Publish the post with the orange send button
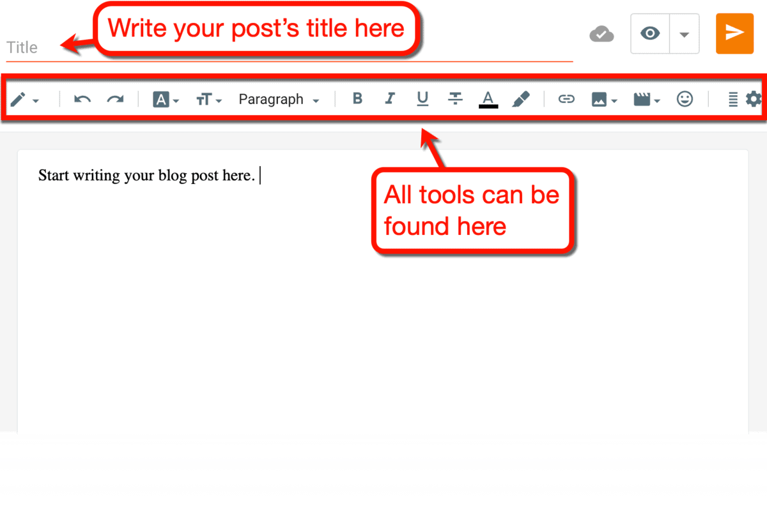The height and width of the screenshot is (532, 767). [734, 33]
